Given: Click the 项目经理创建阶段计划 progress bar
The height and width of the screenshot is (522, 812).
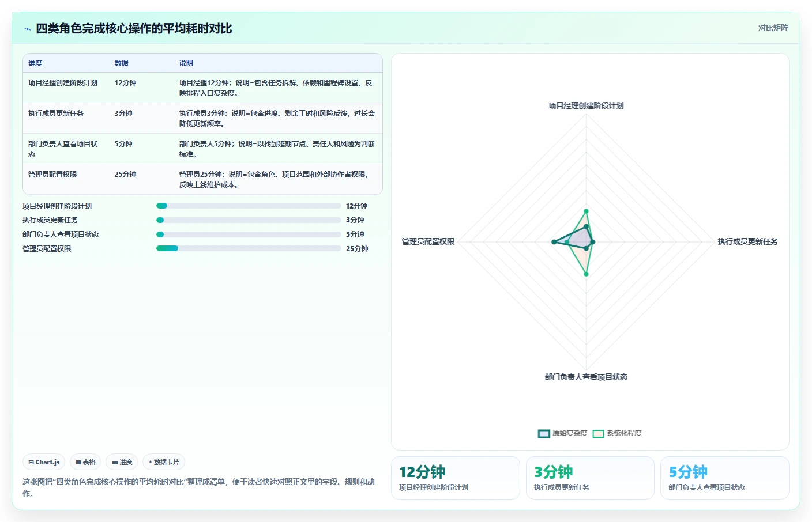Looking at the screenshot, I should pyautogui.click(x=249, y=206).
